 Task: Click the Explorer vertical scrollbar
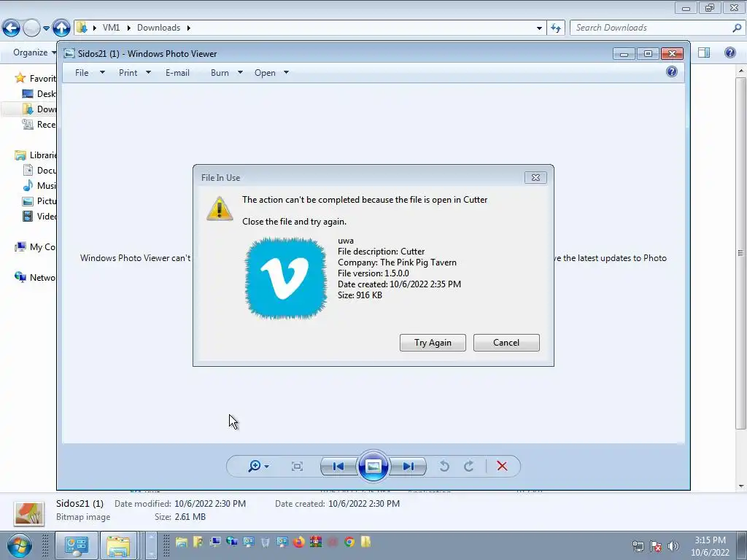coord(741,252)
